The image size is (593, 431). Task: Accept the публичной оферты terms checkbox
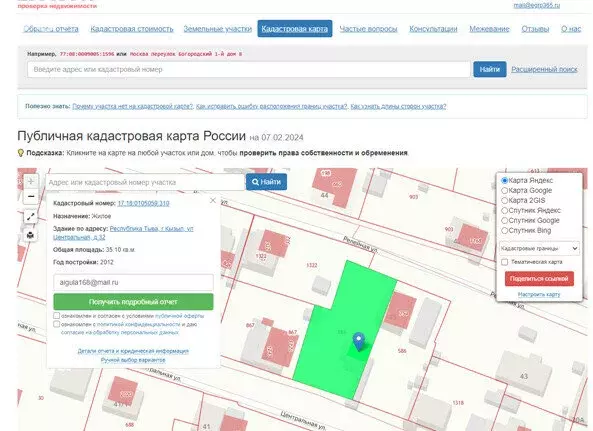click(x=56, y=315)
